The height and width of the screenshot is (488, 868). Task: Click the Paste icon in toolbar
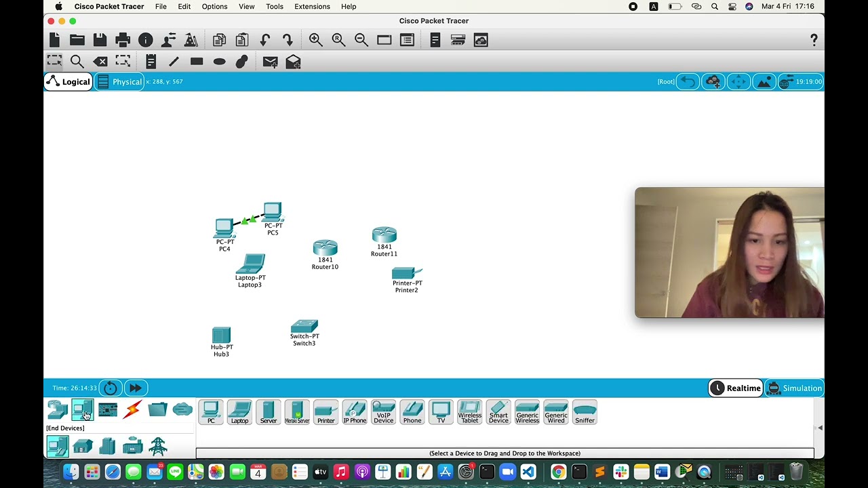[242, 41]
